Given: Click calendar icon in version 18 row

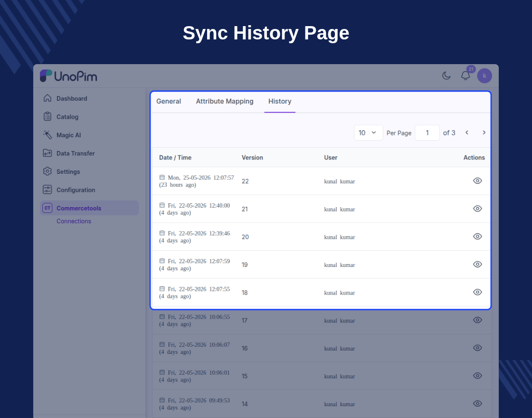Looking at the screenshot, I should pos(162,288).
